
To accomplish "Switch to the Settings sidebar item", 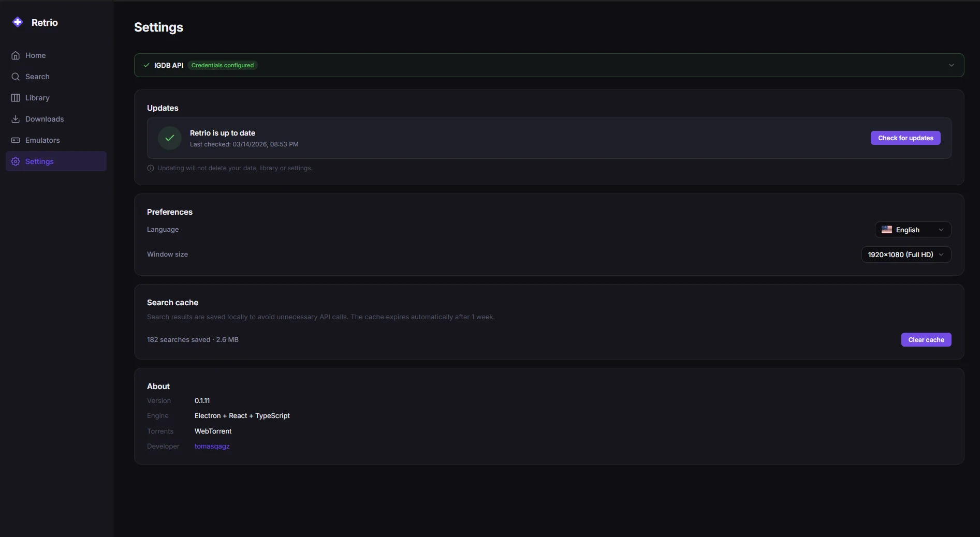I will [39, 161].
